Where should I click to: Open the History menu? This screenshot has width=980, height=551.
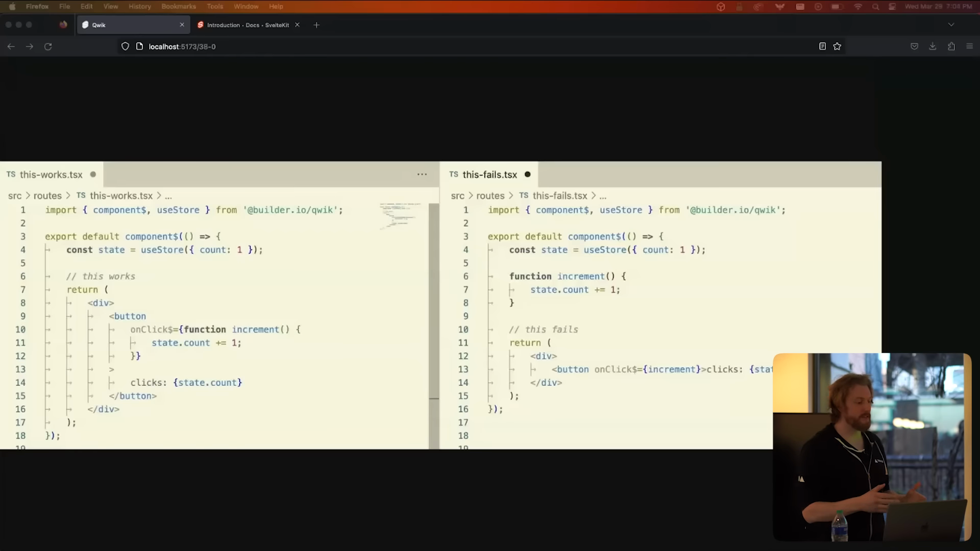click(x=139, y=7)
